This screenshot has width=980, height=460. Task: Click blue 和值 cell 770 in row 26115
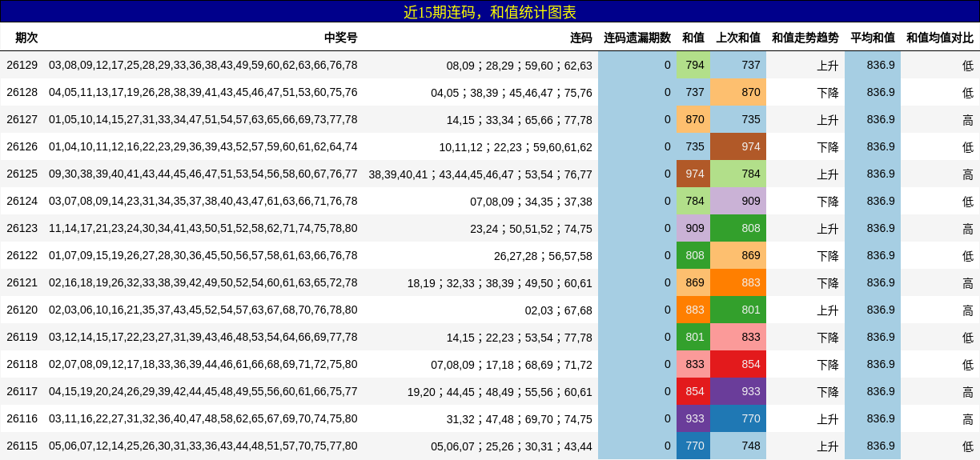click(x=693, y=446)
